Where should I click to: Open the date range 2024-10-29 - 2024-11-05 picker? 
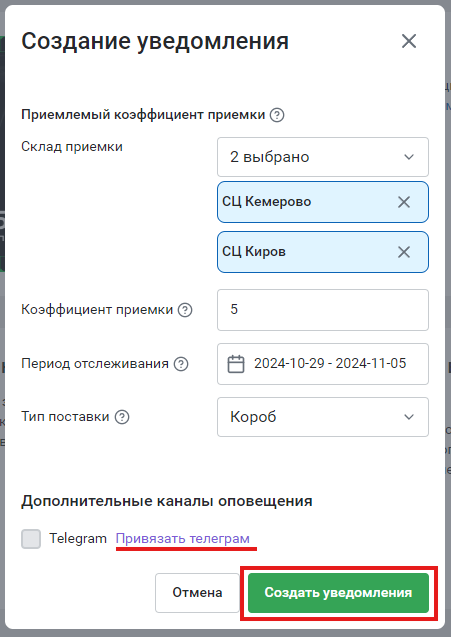pos(323,364)
